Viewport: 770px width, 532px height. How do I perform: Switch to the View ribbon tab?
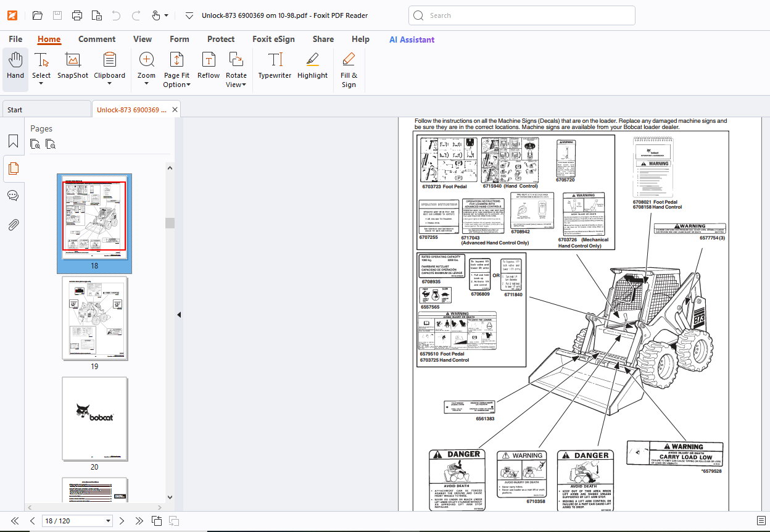pyautogui.click(x=143, y=39)
